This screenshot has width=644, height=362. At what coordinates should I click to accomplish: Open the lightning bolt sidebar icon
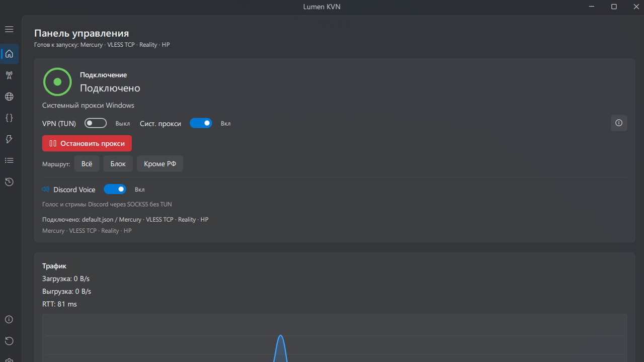click(9, 139)
